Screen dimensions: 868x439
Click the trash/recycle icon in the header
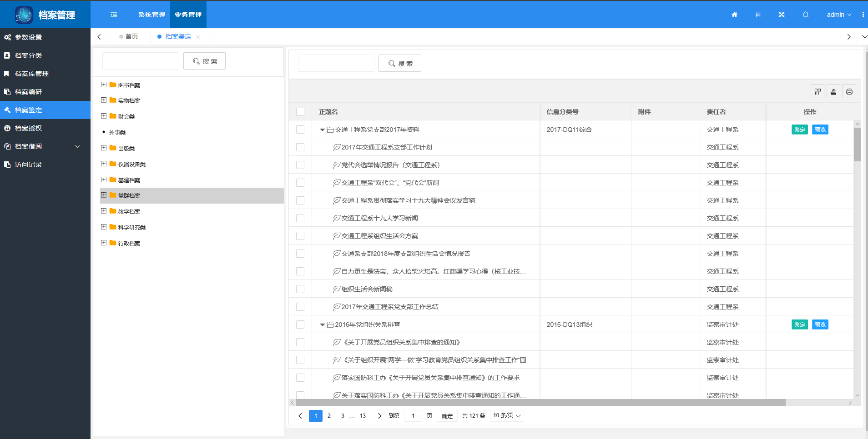758,14
